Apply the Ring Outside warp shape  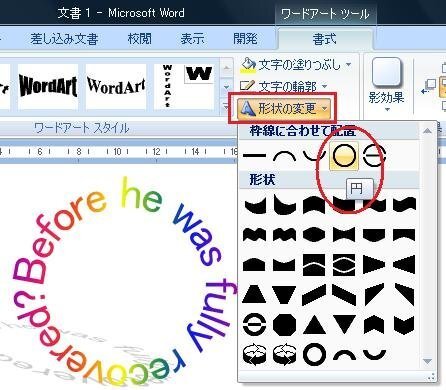[284, 354]
